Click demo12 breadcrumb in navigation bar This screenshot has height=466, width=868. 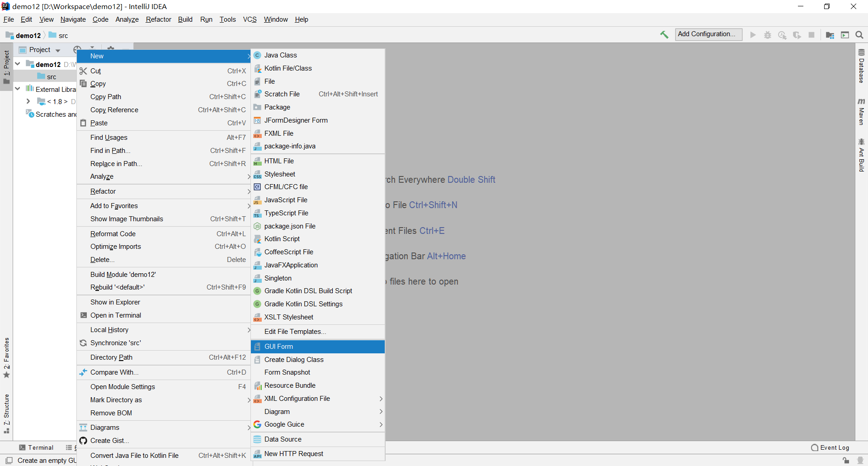click(24, 35)
